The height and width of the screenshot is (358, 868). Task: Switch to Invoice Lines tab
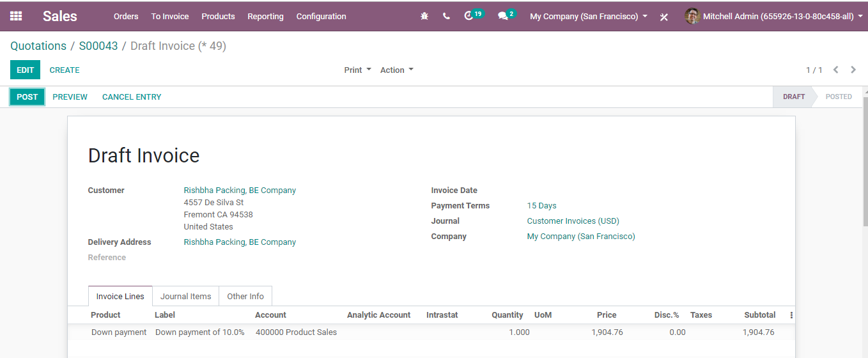[120, 296]
